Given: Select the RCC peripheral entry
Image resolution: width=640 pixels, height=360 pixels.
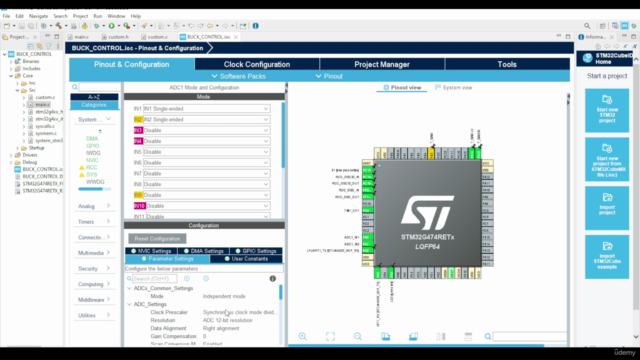Looking at the screenshot, I should 91,167.
